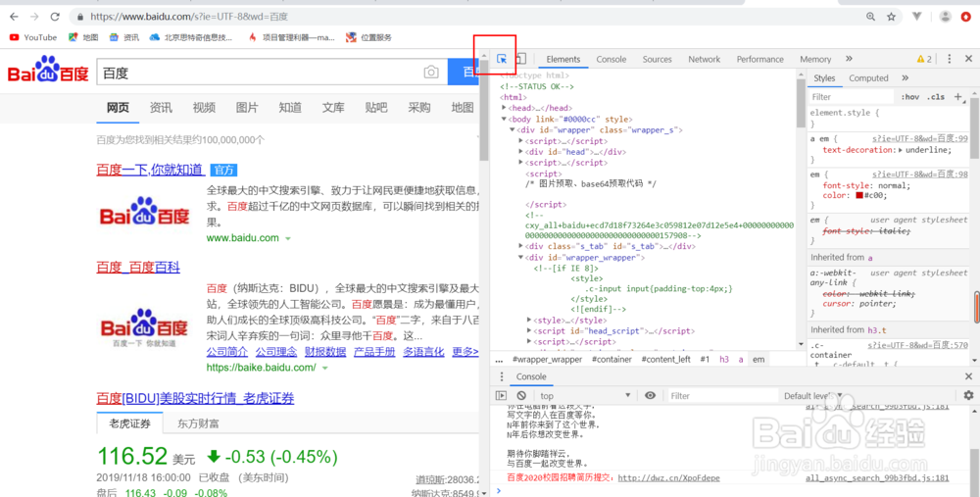Switch to the Sources panel tab
Viewport: 980px width, 497px height.
pyautogui.click(x=657, y=59)
